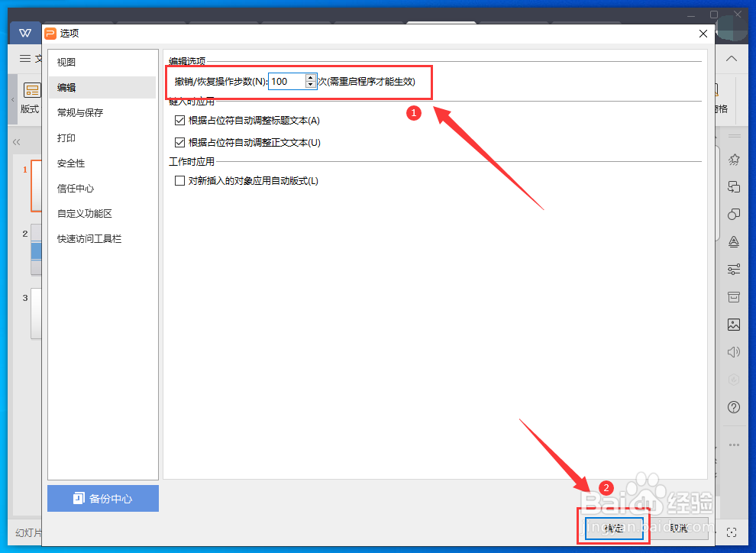Toggle 根据占位符自动调整正文文本 checkbox
This screenshot has width=756, height=553.
click(180, 142)
